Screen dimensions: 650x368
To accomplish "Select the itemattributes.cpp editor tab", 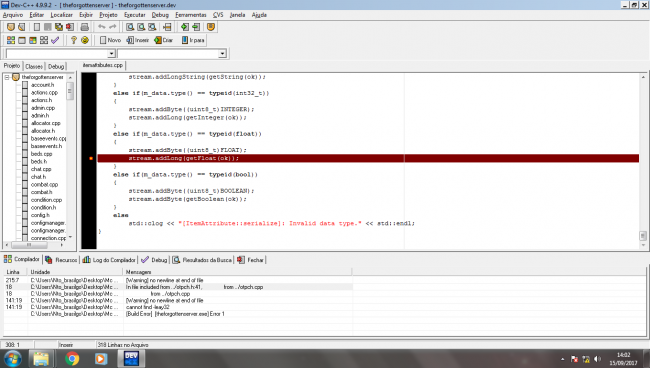I will [102, 65].
